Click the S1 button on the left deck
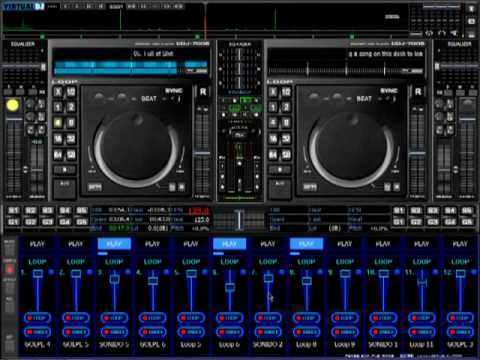This screenshot has height=360, width=480. (14, 210)
